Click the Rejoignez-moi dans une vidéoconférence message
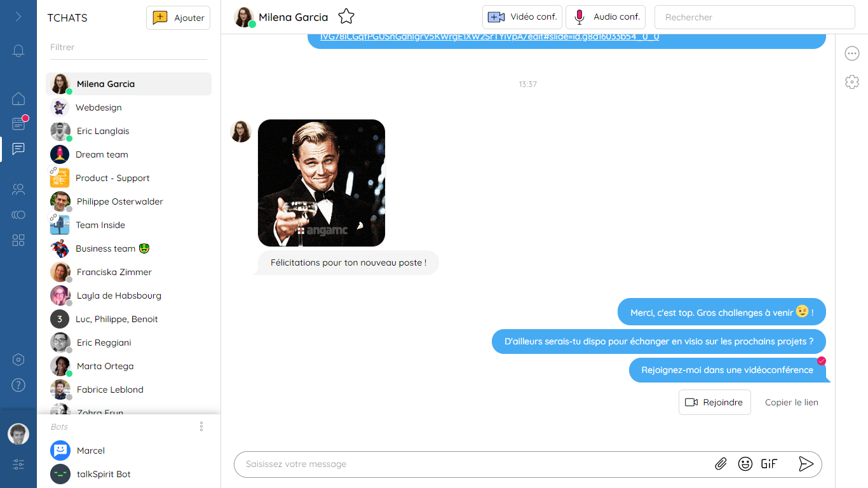Screen dimensions: 868x488 (728, 370)
